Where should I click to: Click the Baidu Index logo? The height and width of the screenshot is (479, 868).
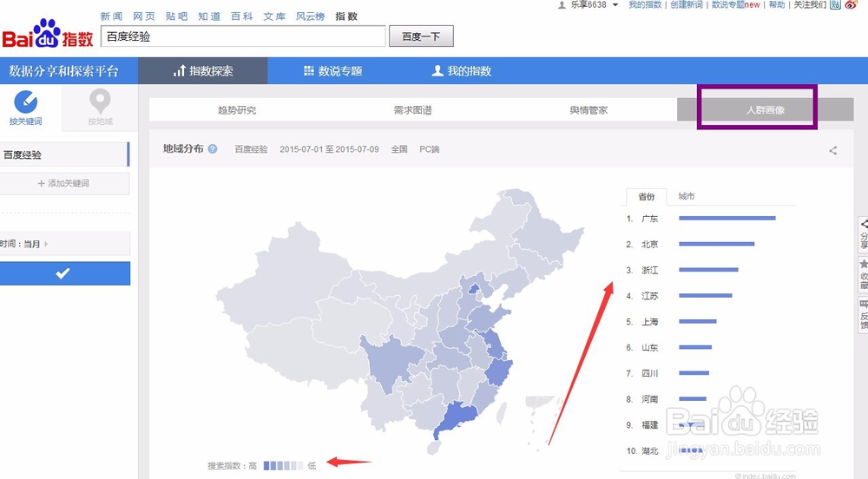coord(48,35)
